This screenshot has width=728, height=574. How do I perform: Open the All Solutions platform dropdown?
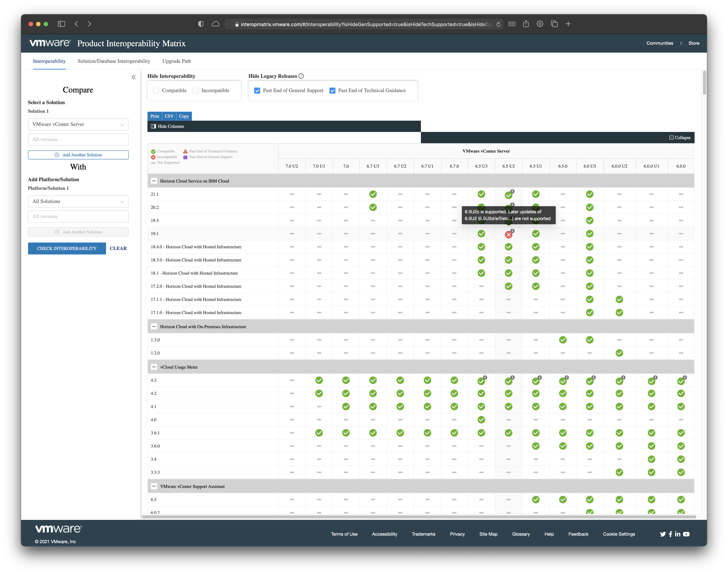coord(78,201)
